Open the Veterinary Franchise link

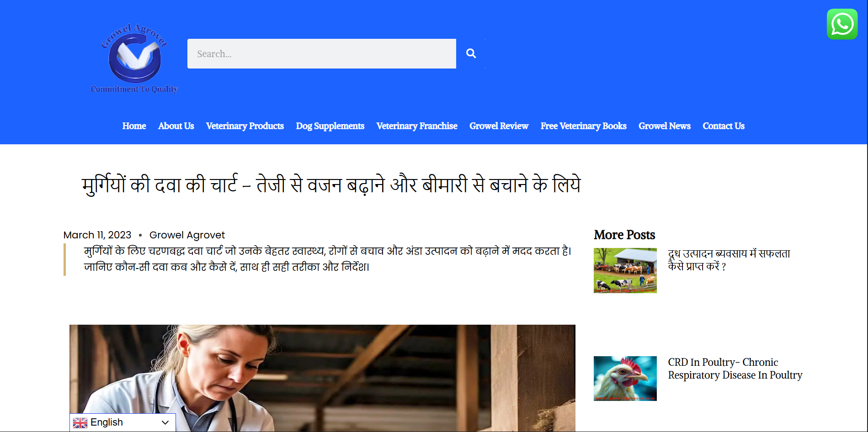click(x=417, y=126)
